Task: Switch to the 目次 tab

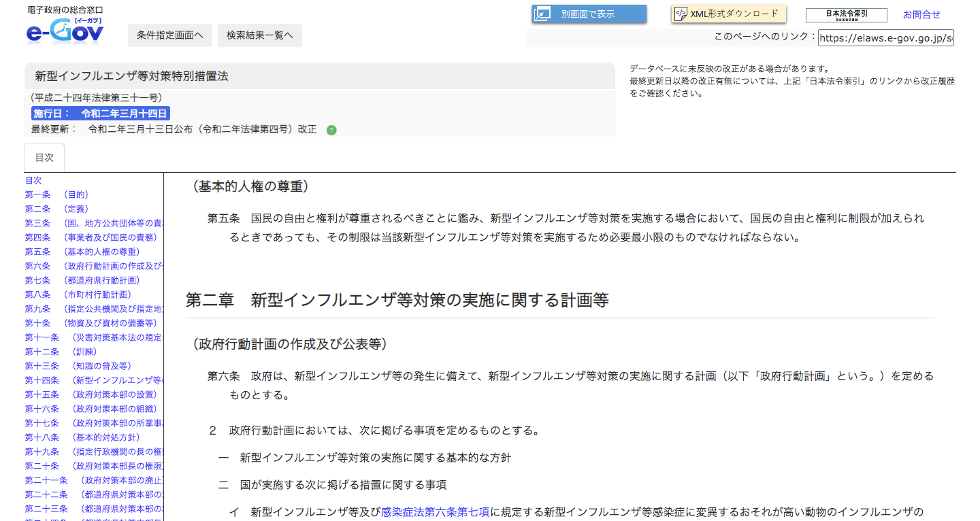Action: (44, 157)
